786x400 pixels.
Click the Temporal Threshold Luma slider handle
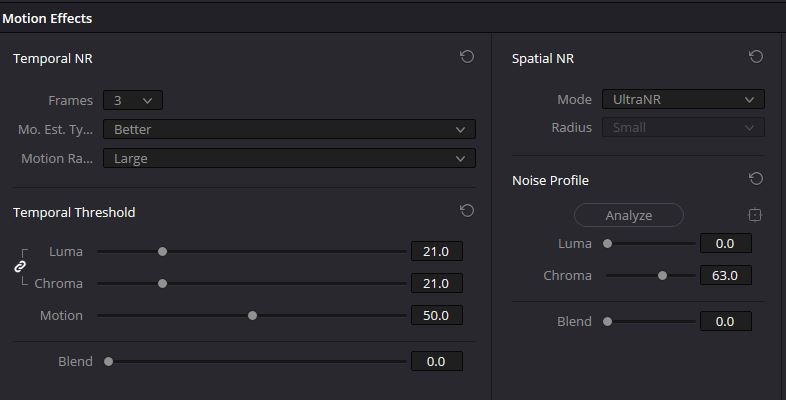[162, 252]
